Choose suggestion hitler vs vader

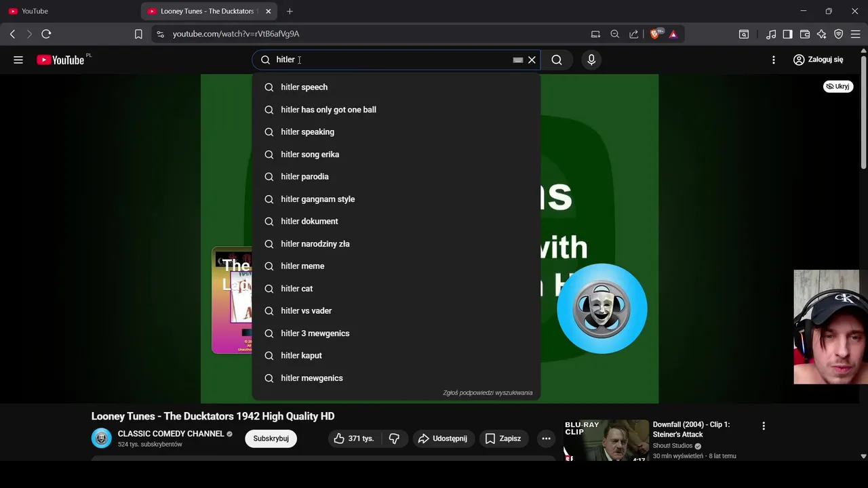396,310
